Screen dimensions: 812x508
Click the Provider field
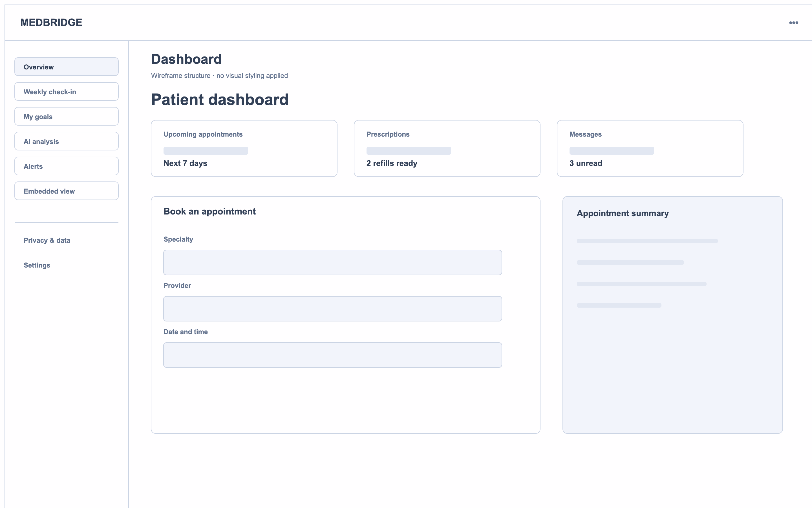332,309
